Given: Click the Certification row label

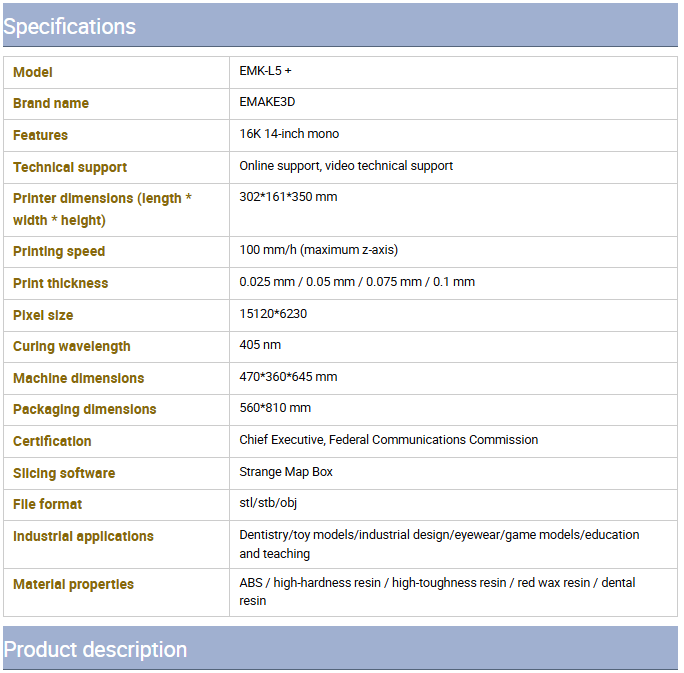Looking at the screenshot, I should pyautogui.click(x=52, y=441).
